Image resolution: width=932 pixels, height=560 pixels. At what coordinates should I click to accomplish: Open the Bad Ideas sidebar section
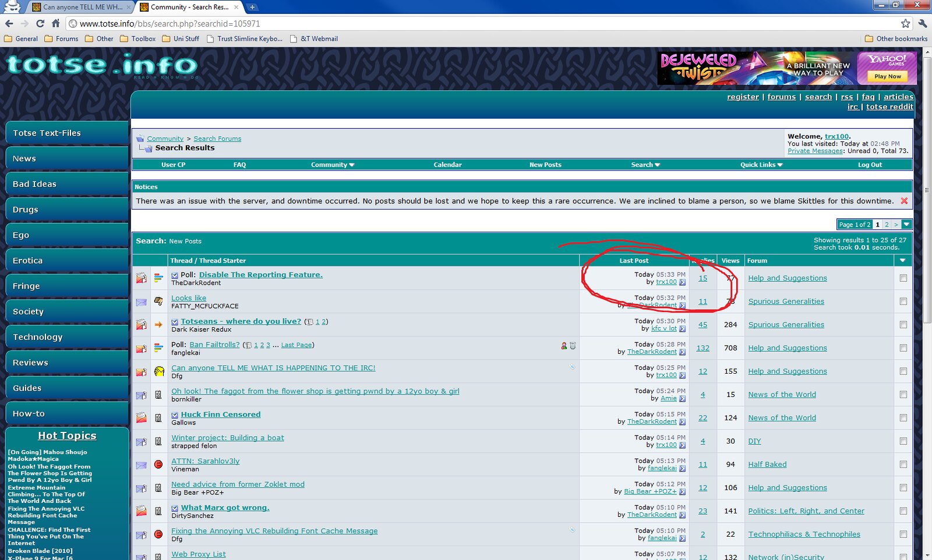point(67,184)
